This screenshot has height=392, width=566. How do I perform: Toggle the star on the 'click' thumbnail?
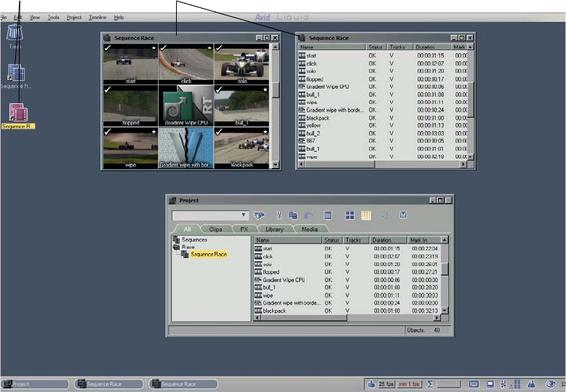209,49
